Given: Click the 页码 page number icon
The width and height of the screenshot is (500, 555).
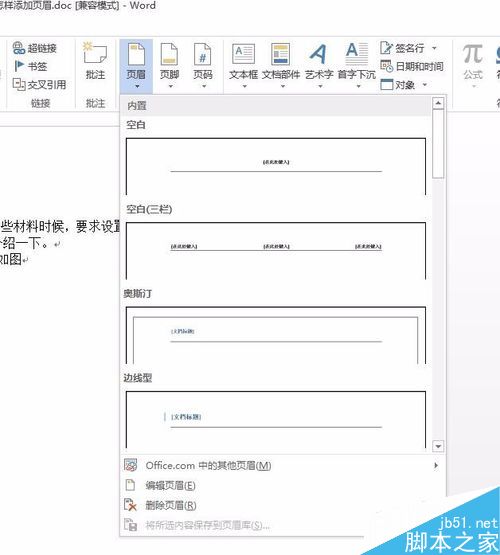Looking at the screenshot, I should (202, 54).
